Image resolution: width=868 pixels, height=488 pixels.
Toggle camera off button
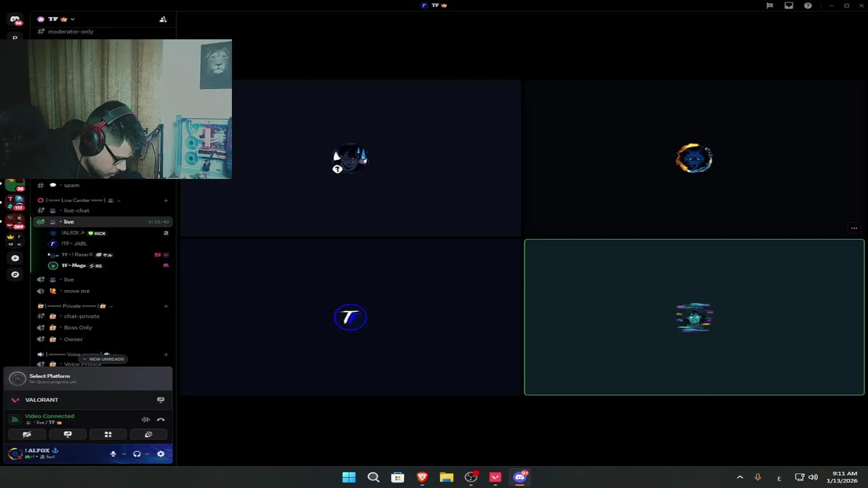click(x=27, y=434)
